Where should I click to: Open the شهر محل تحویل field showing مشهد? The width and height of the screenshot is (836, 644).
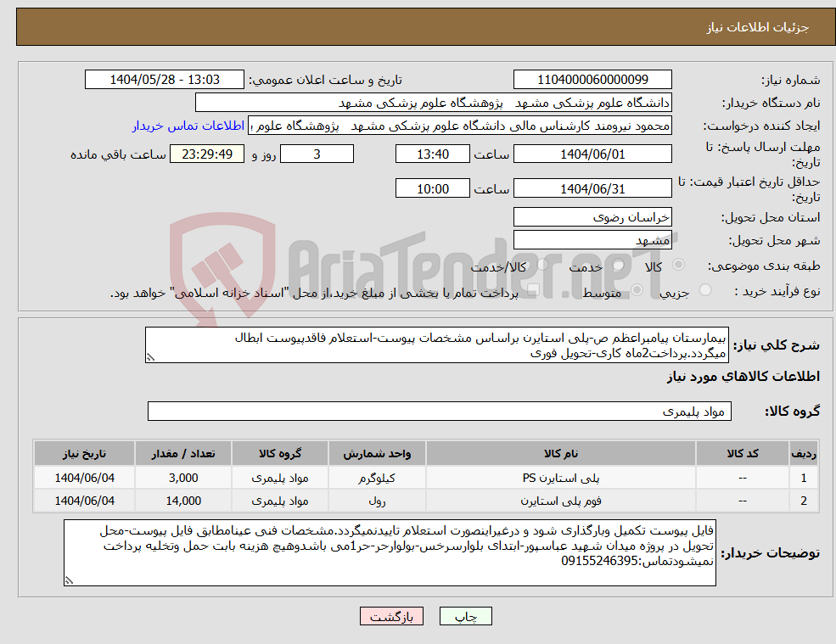pyautogui.click(x=592, y=239)
